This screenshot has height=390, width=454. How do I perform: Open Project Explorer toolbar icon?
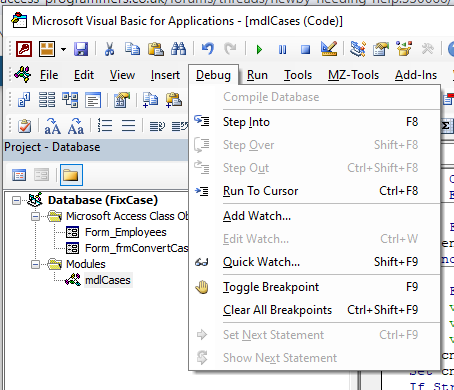(x=358, y=49)
